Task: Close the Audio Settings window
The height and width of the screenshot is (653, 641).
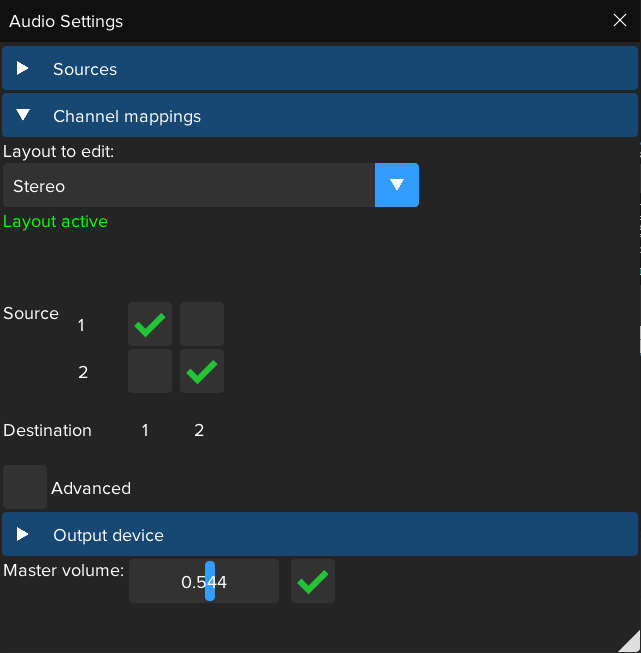Action: point(619,20)
